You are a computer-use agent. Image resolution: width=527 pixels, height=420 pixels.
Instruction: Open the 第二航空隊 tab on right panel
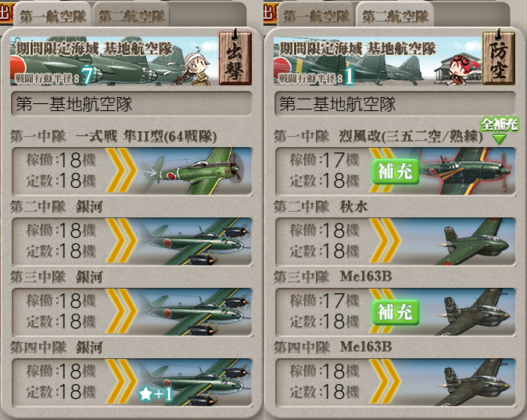click(x=396, y=16)
